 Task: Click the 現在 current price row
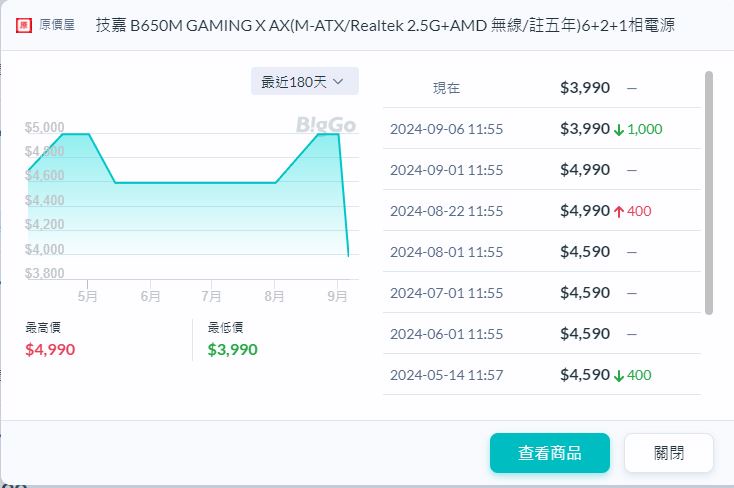click(x=540, y=88)
